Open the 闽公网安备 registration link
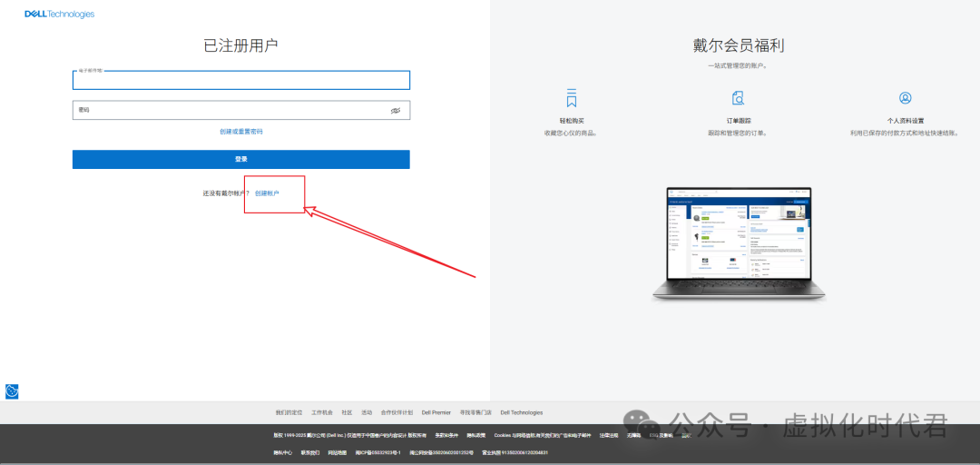The image size is (980, 465). pos(441,452)
